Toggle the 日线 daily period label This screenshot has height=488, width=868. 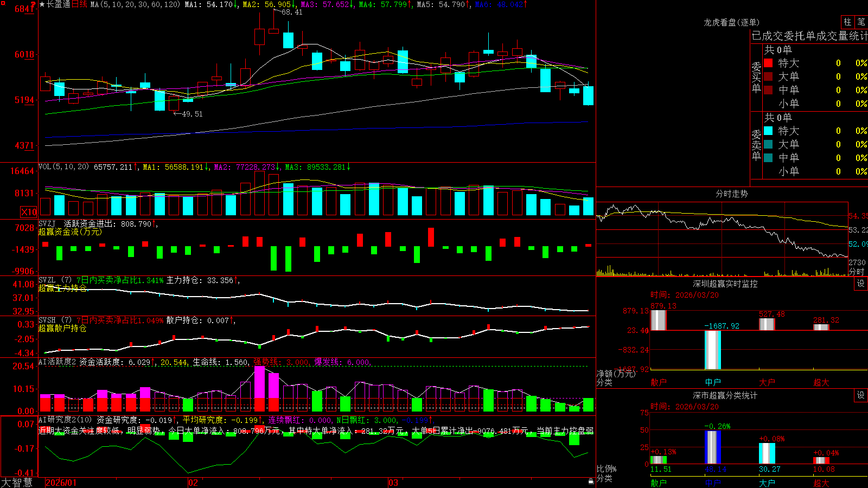79,4
